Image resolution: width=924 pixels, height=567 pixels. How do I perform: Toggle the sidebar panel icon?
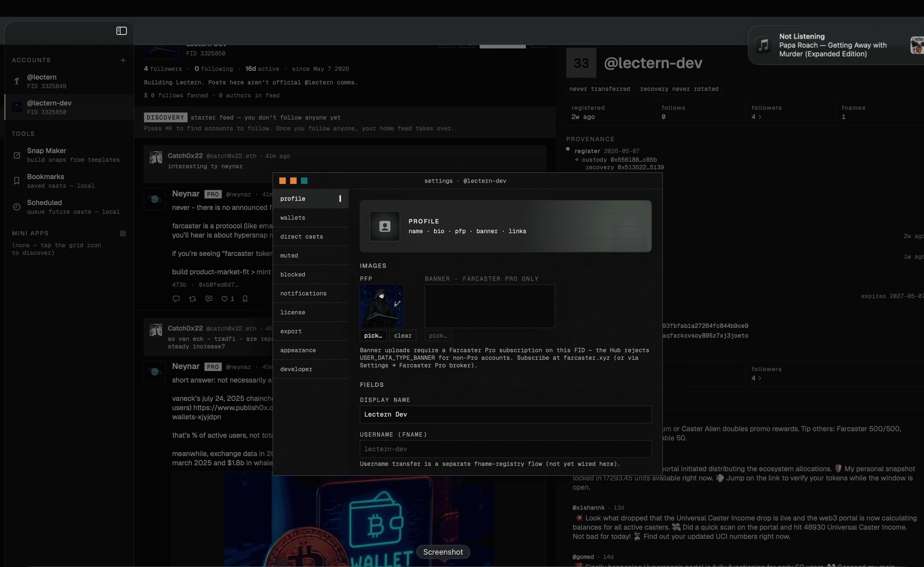[x=122, y=31]
